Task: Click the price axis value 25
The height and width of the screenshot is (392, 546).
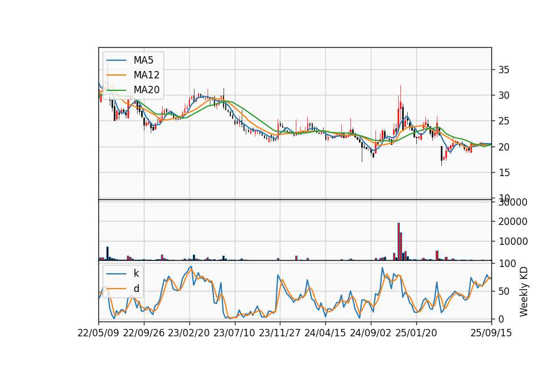Action: 504,121
